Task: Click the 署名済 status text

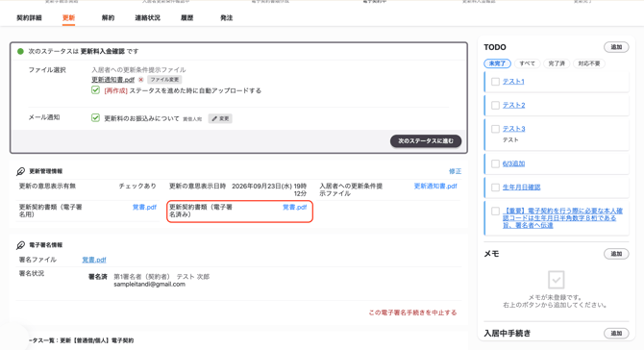Action: 98,277
